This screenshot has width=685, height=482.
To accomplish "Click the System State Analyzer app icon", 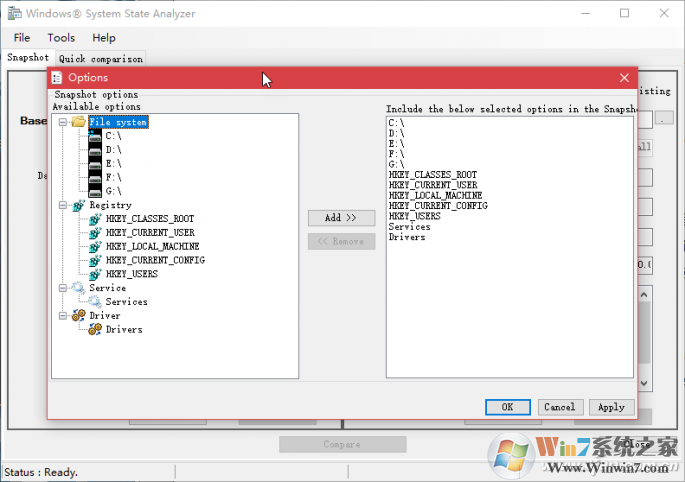I will coord(14,13).
